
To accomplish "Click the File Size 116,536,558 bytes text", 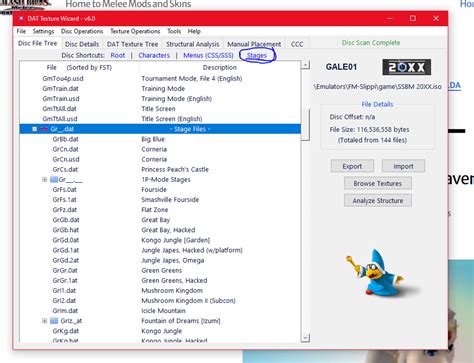I will click(x=369, y=130).
